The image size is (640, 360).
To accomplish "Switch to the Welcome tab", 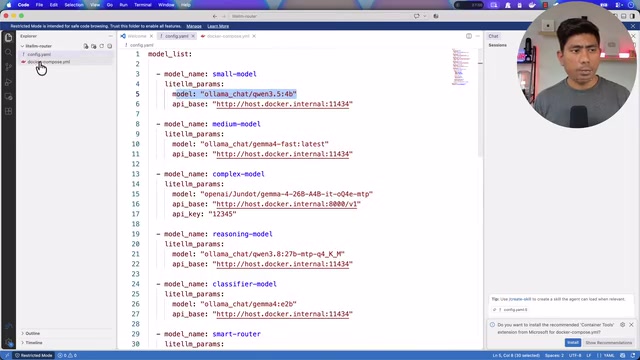I will (x=136, y=36).
